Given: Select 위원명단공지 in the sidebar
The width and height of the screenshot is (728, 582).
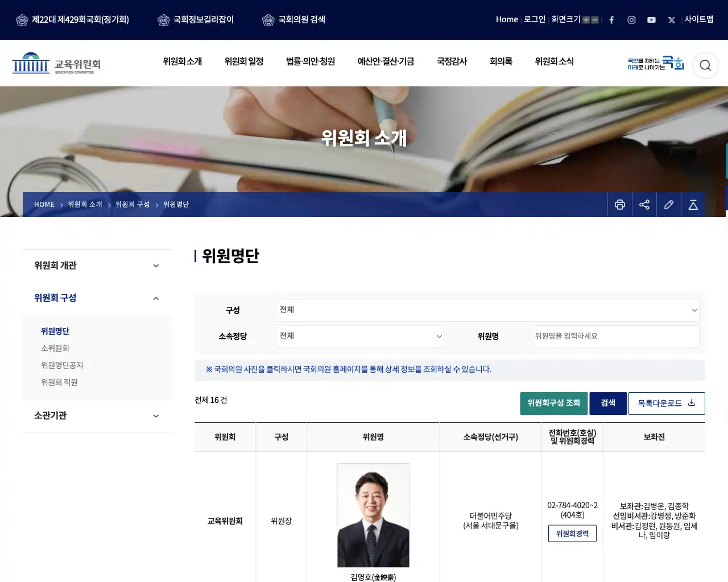Looking at the screenshot, I should tap(62, 365).
